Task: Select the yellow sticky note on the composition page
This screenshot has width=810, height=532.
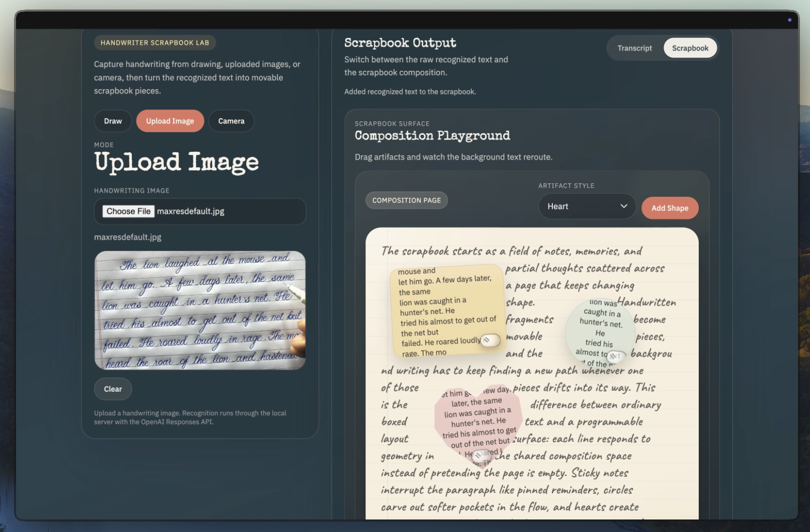Action: tap(441, 301)
